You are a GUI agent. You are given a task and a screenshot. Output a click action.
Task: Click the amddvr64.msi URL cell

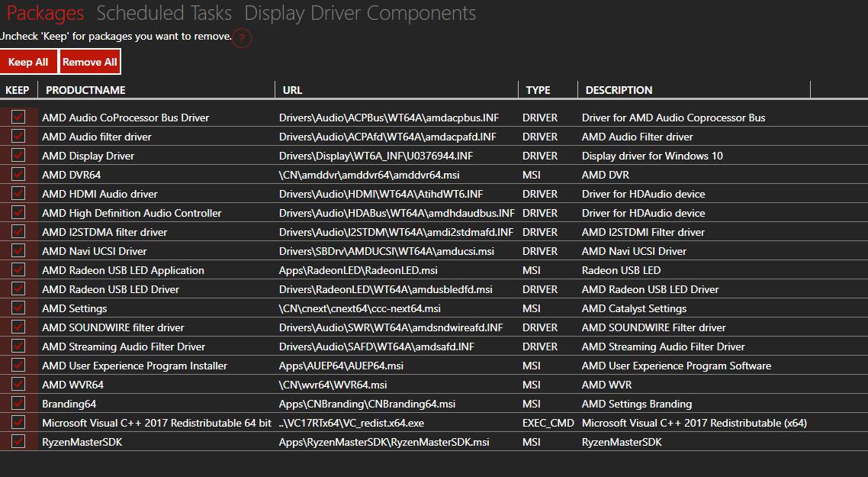369,175
